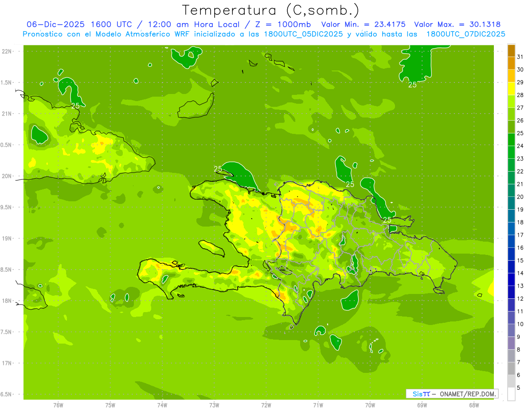Click the 22N latitude label
The image size is (532, 411).
[x=7, y=51]
